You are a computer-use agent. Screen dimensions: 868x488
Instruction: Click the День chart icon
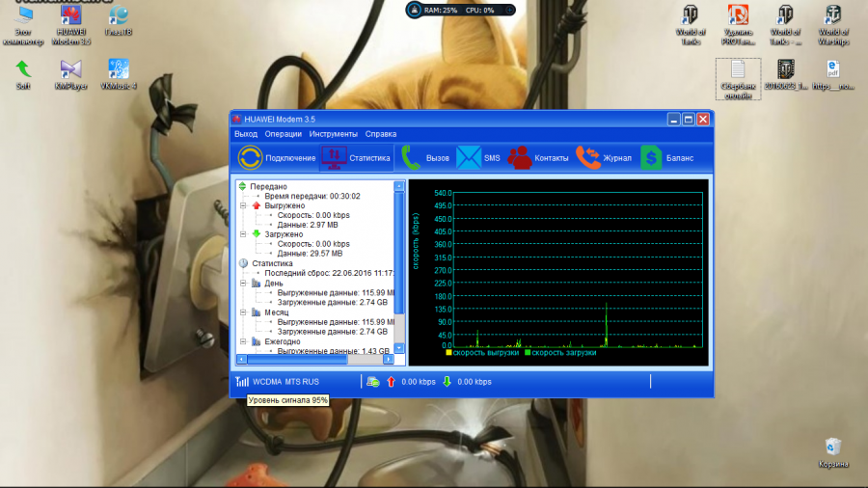point(257,284)
